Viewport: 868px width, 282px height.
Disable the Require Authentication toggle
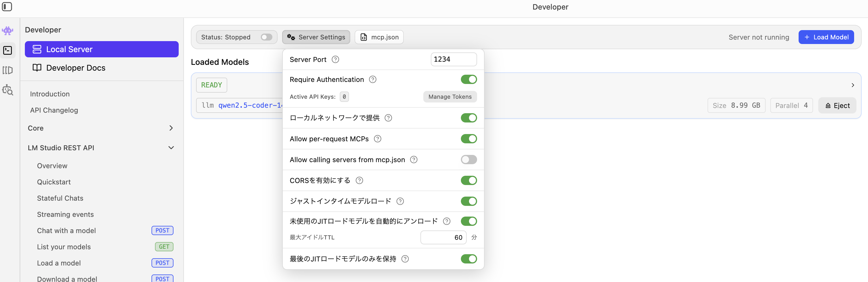pyautogui.click(x=468, y=80)
